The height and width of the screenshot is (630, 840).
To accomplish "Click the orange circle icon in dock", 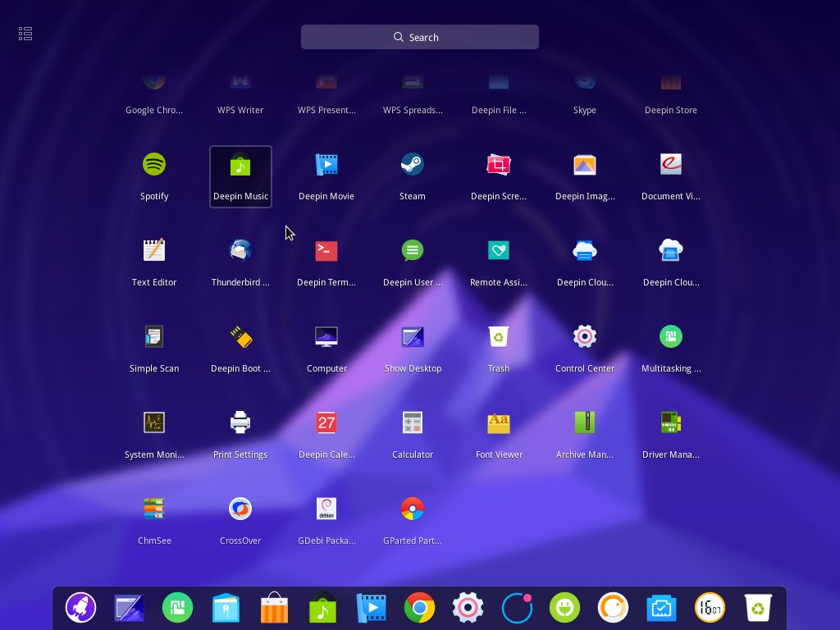I will coord(613,608).
